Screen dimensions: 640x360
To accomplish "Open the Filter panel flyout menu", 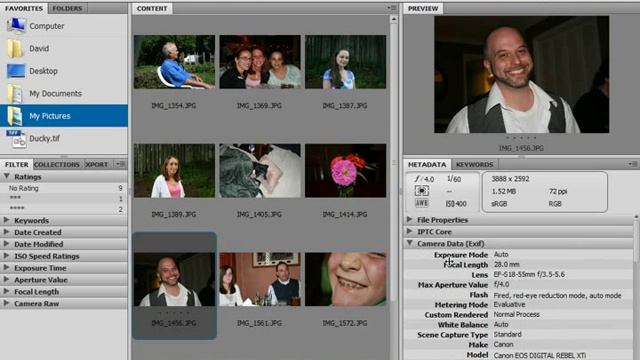I will (120, 164).
